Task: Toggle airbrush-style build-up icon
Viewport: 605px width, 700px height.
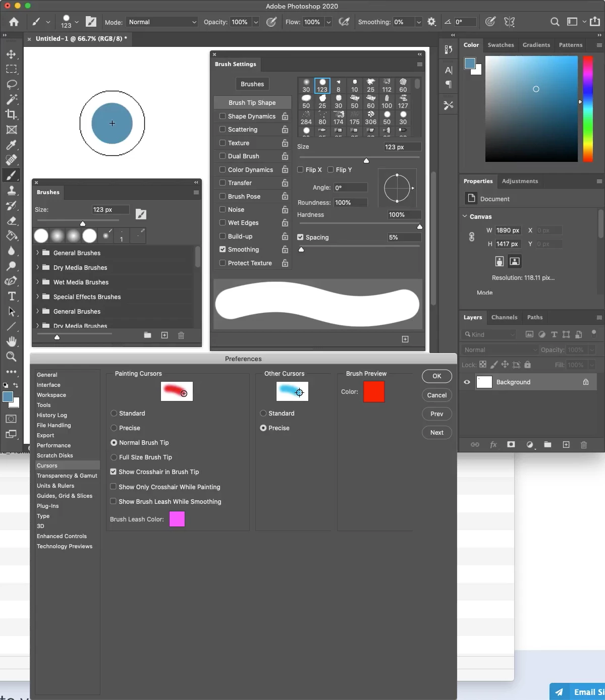Action: click(344, 22)
